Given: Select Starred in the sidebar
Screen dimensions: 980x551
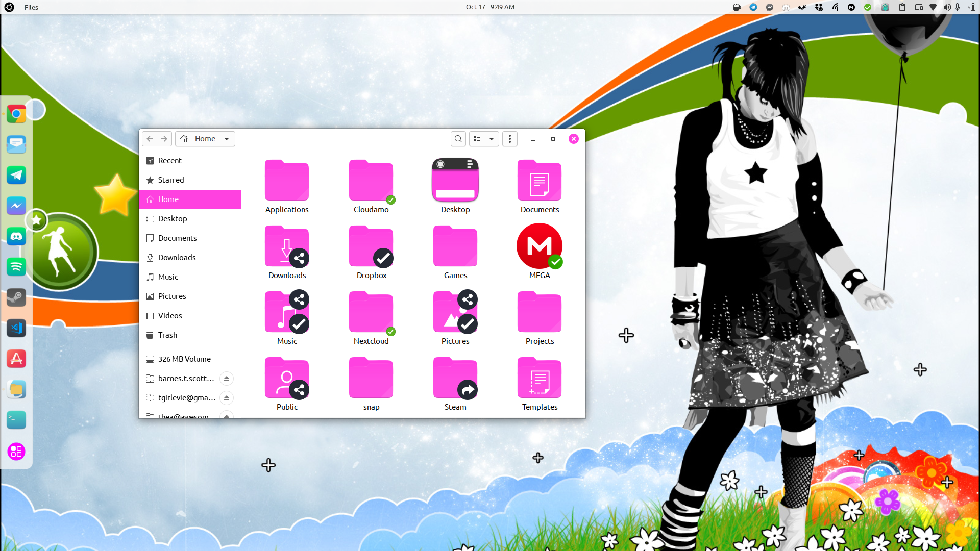Looking at the screenshot, I should pos(190,180).
